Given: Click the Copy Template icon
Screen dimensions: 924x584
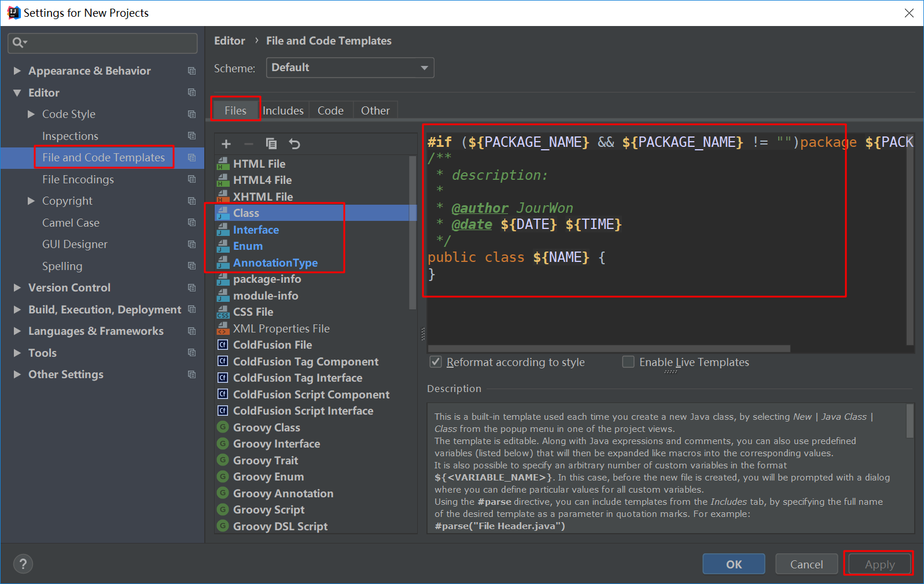Looking at the screenshot, I should 271,144.
